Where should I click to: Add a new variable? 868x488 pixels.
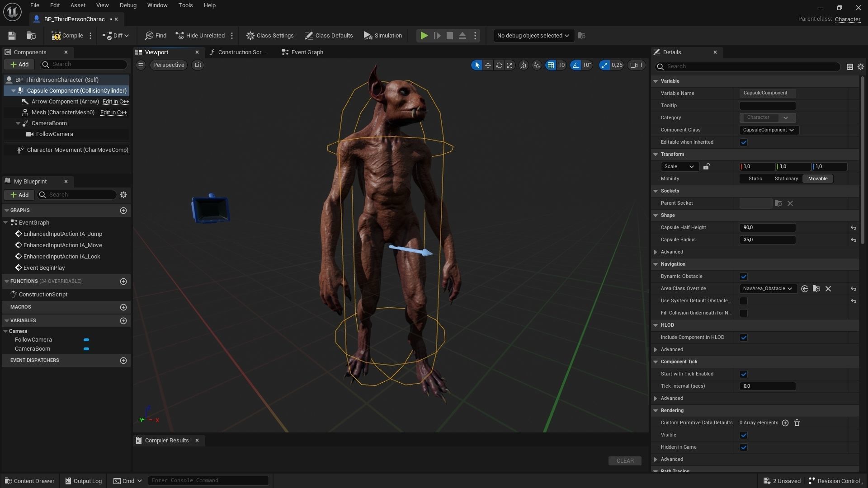123,321
